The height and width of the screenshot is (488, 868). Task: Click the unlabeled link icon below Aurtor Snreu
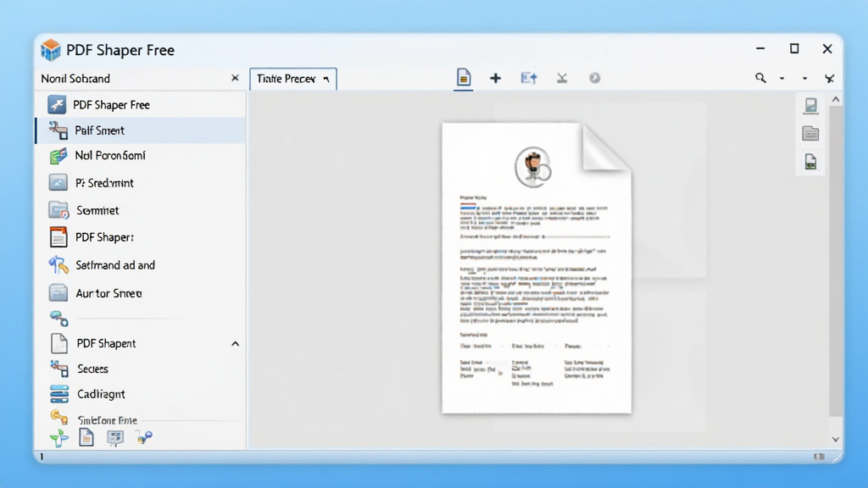pyautogui.click(x=58, y=319)
